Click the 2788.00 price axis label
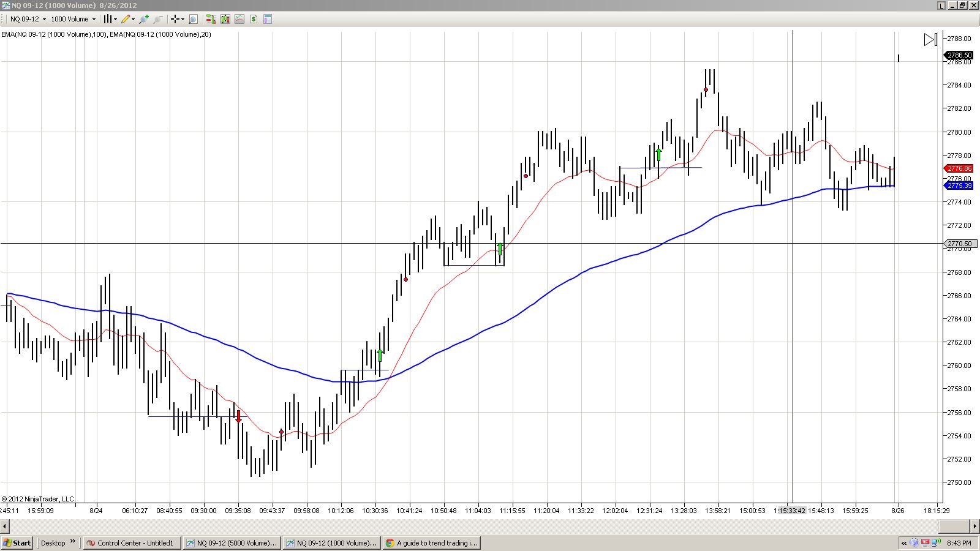Image resolution: width=980 pixels, height=551 pixels. (x=959, y=38)
